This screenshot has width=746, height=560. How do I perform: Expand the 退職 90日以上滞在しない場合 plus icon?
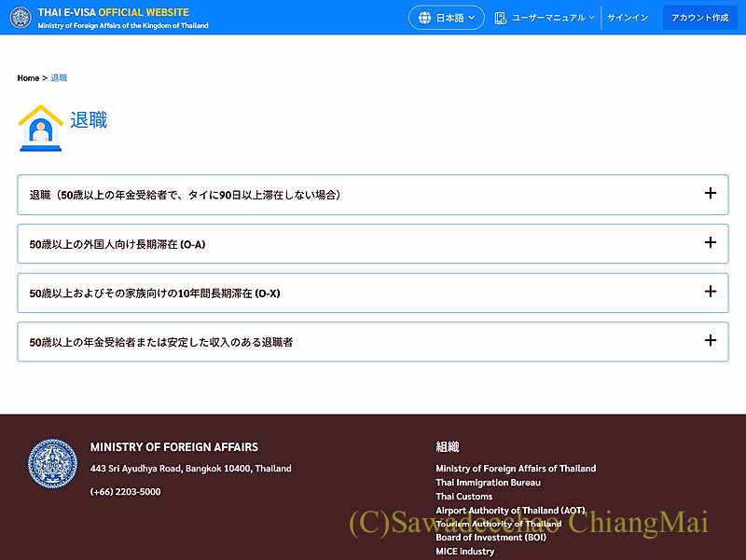[710, 193]
